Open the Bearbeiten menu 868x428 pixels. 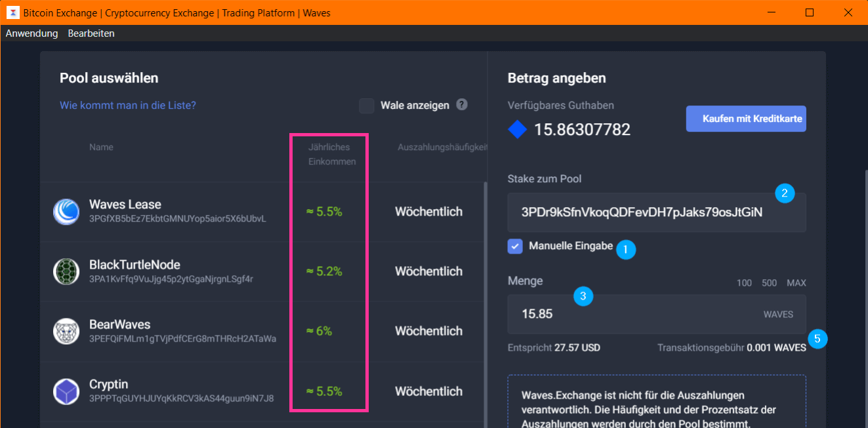tap(91, 33)
